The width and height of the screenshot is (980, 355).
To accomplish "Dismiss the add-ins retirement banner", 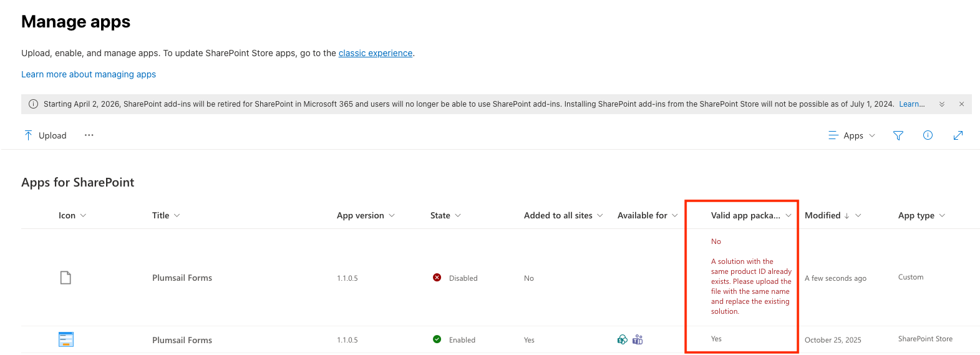I will tap(961, 104).
